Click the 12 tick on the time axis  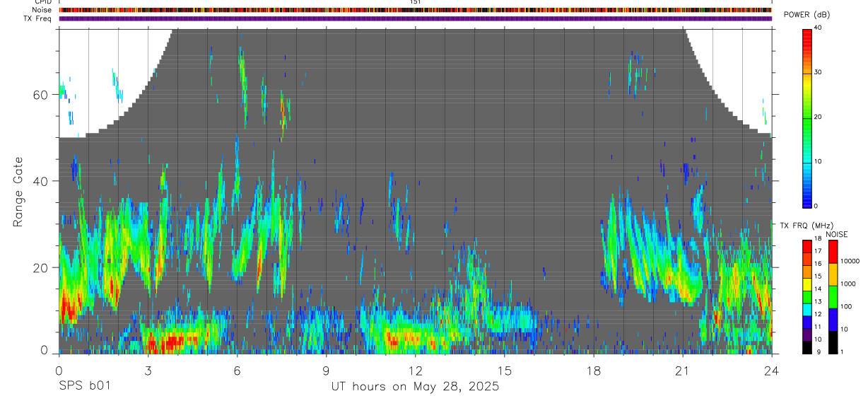click(415, 370)
